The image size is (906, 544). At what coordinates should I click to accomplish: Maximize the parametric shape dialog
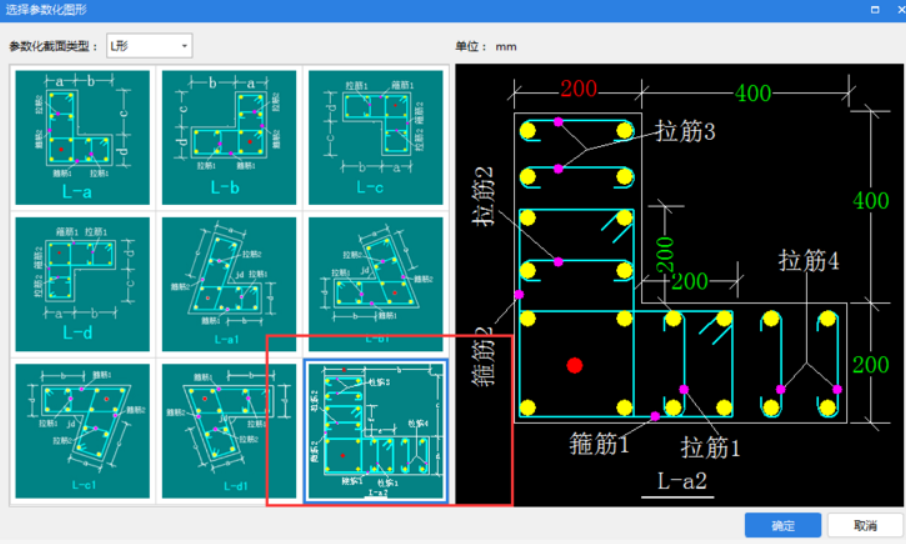click(x=875, y=9)
